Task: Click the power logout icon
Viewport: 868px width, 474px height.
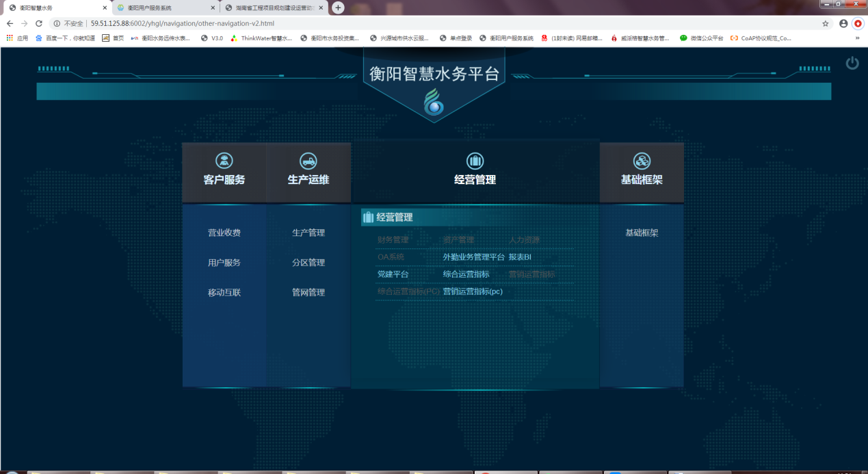Action: [852, 63]
